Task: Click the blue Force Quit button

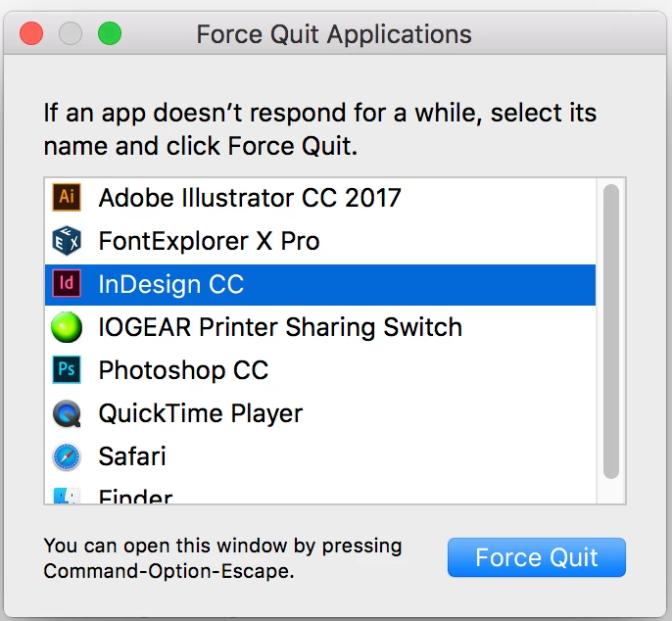Action: coord(537,557)
